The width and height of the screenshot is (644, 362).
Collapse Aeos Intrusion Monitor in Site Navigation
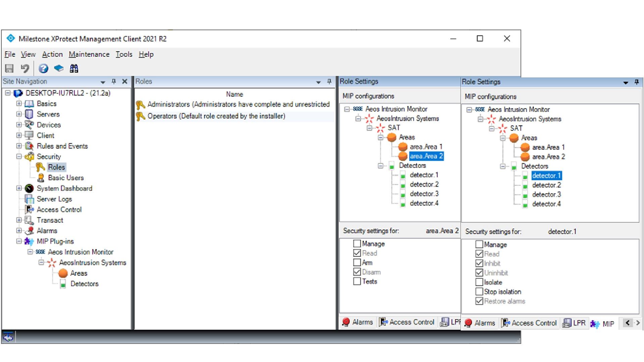pos(30,252)
